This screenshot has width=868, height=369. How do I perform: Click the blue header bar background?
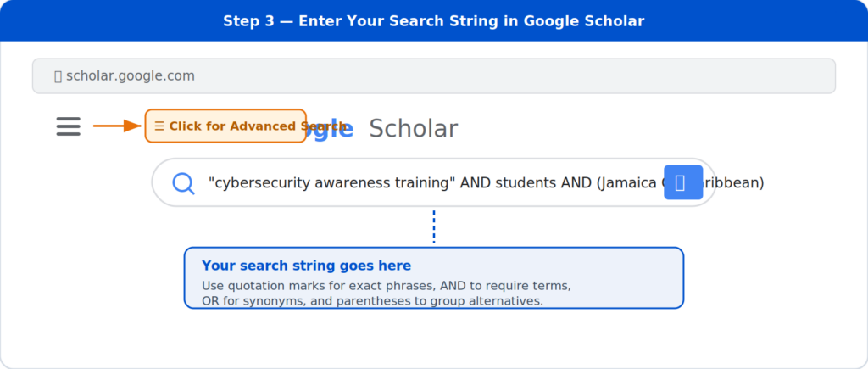(x=763, y=20)
